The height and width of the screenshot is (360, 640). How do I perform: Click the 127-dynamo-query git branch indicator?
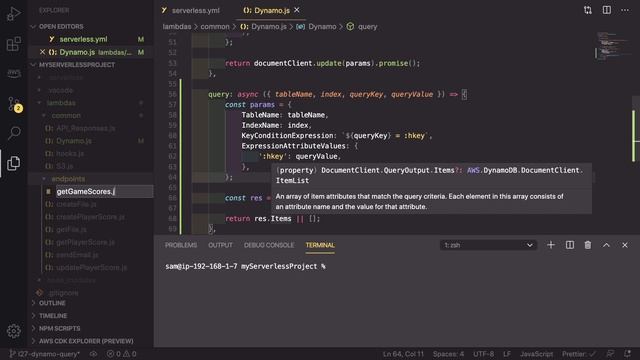pos(44,354)
